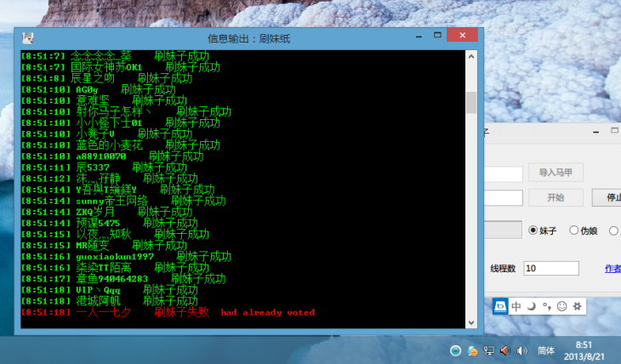The width and height of the screenshot is (621, 364).
Task: Open the round blue tray icon
Action: 457,350
